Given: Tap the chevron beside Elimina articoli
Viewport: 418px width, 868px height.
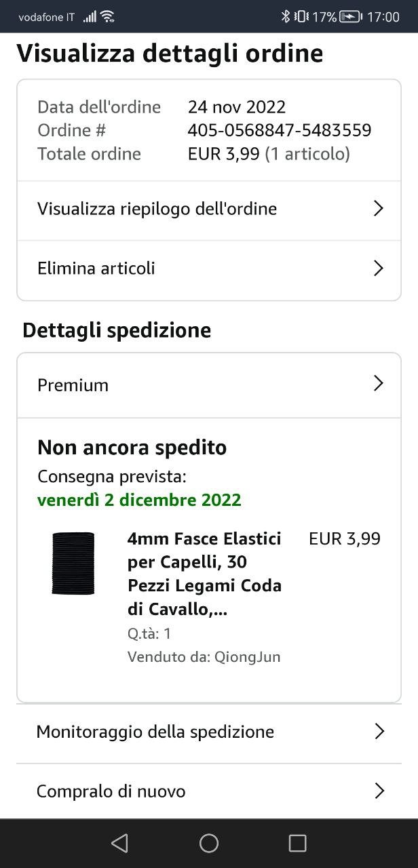Looking at the screenshot, I should click(379, 269).
